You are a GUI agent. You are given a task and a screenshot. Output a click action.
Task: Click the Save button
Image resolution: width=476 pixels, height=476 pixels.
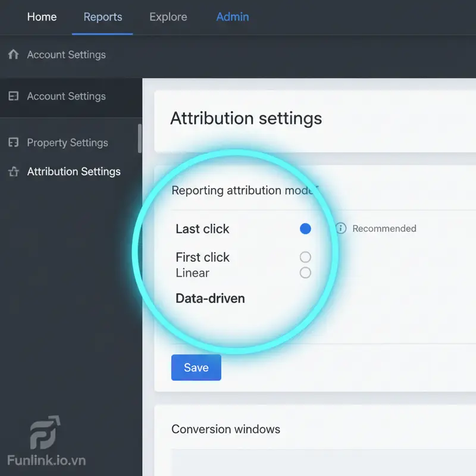(196, 367)
